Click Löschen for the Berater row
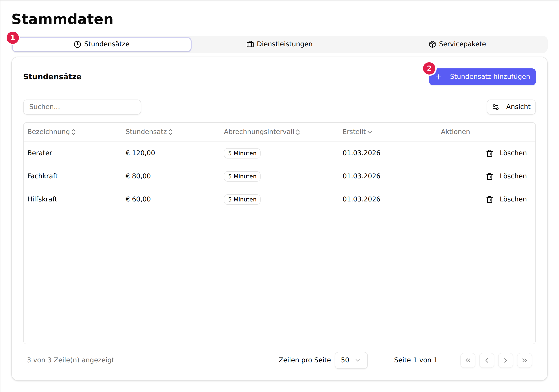The image size is (559, 392). pos(507,153)
